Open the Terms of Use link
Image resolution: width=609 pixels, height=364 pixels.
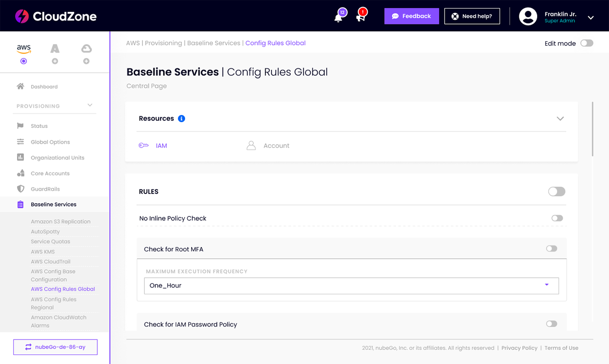pos(561,348)
